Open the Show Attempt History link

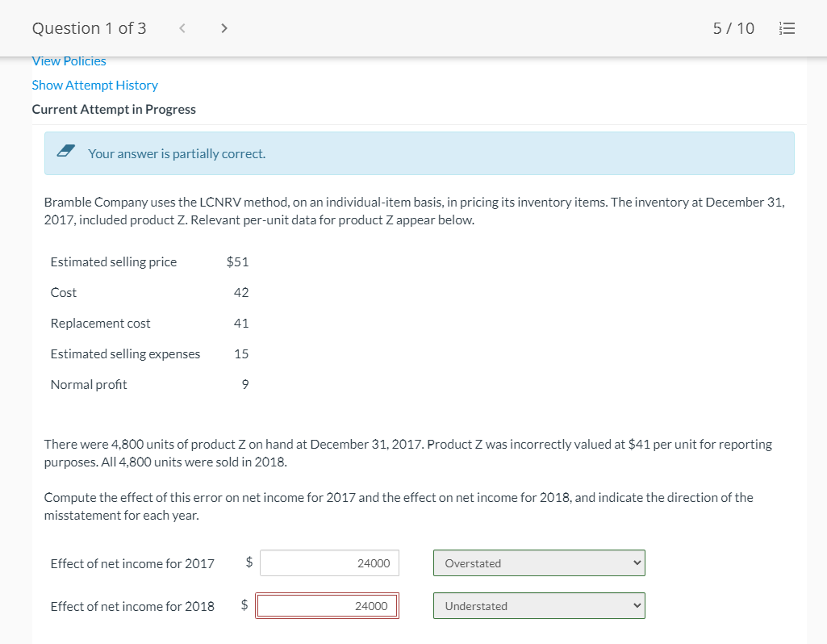94,85
